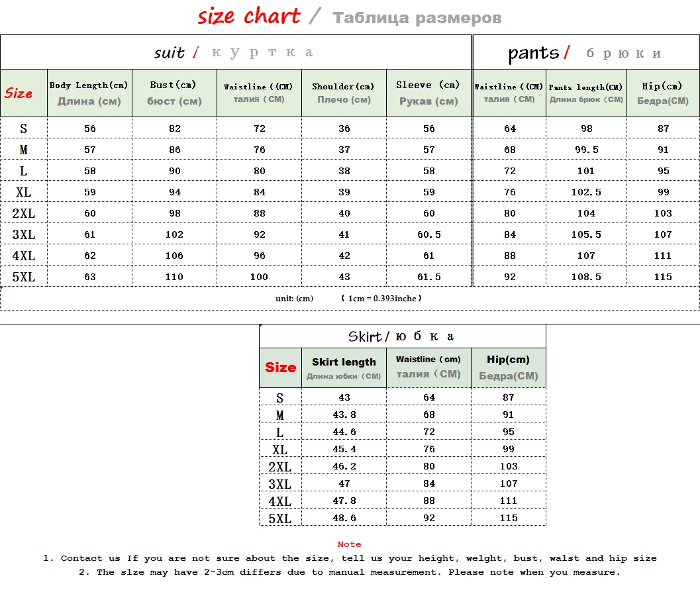Select the 'L' size label in suit table

24,171
